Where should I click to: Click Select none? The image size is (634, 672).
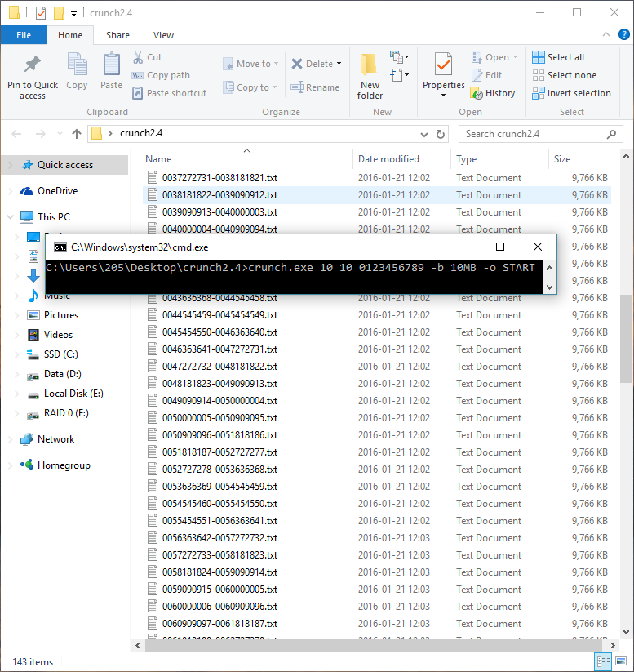point(564,75)
